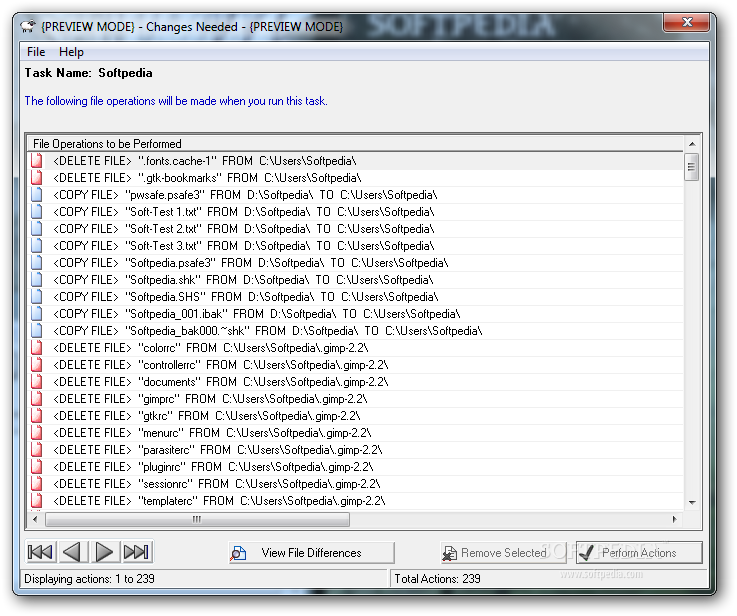Click blue file icon for Softpedia_001.ibak
Image resolution: width=737 pixels, height=616 pixels.
click(37, 313)
